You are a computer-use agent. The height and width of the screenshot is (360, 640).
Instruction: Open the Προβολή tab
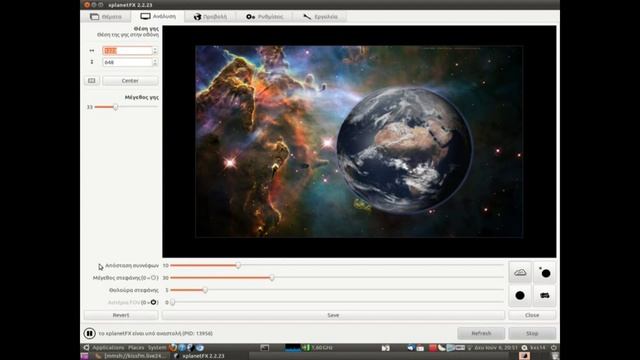coord(210,17)
